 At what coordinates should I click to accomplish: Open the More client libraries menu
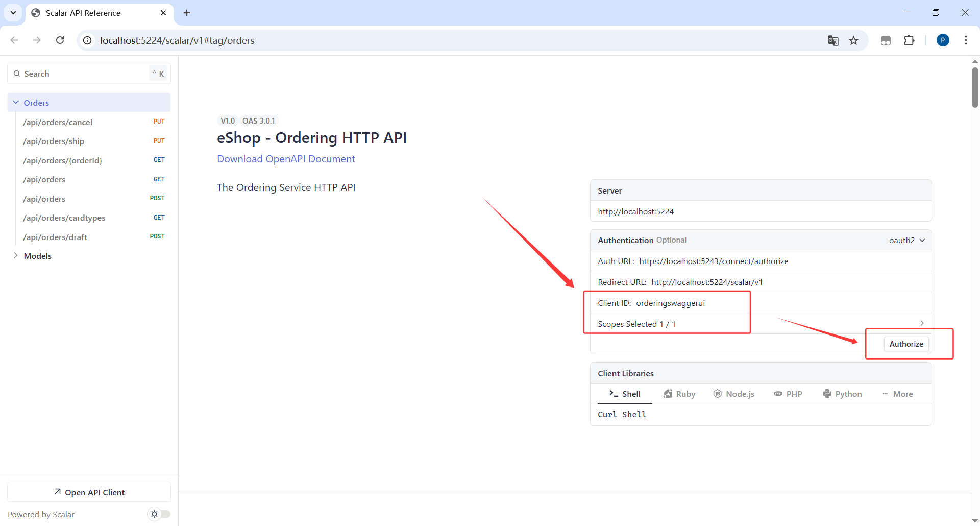tap(897, 394)
